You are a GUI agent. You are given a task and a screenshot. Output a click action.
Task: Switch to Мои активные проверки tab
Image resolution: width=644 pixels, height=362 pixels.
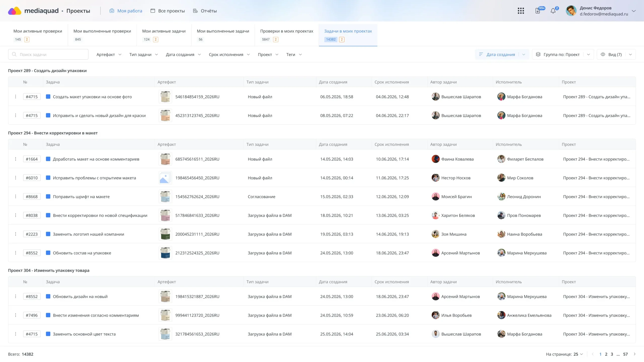[x=38, y=35]
